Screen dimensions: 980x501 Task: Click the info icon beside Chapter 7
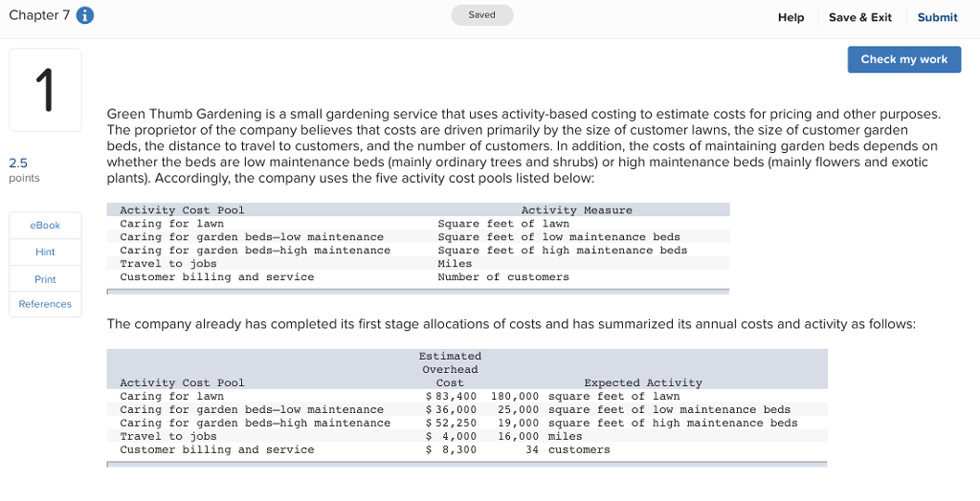(x=84, y=16)
